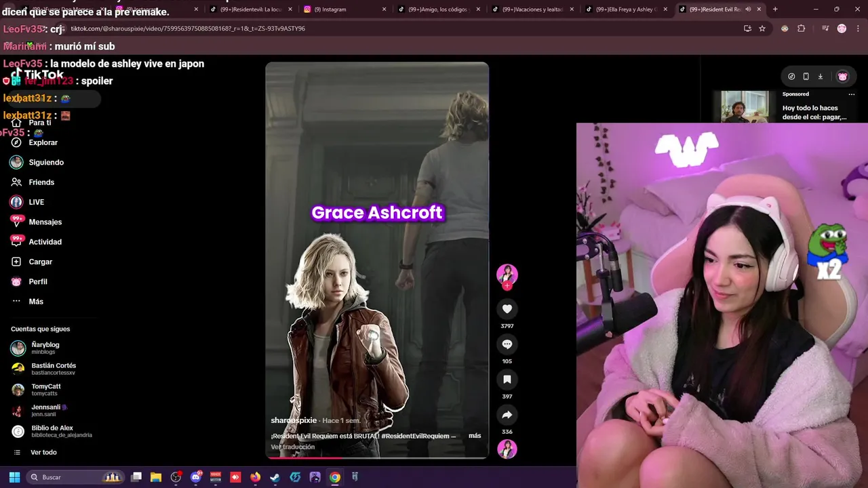
Task: Seek the video progress bar
Action: tap(377, 457)
